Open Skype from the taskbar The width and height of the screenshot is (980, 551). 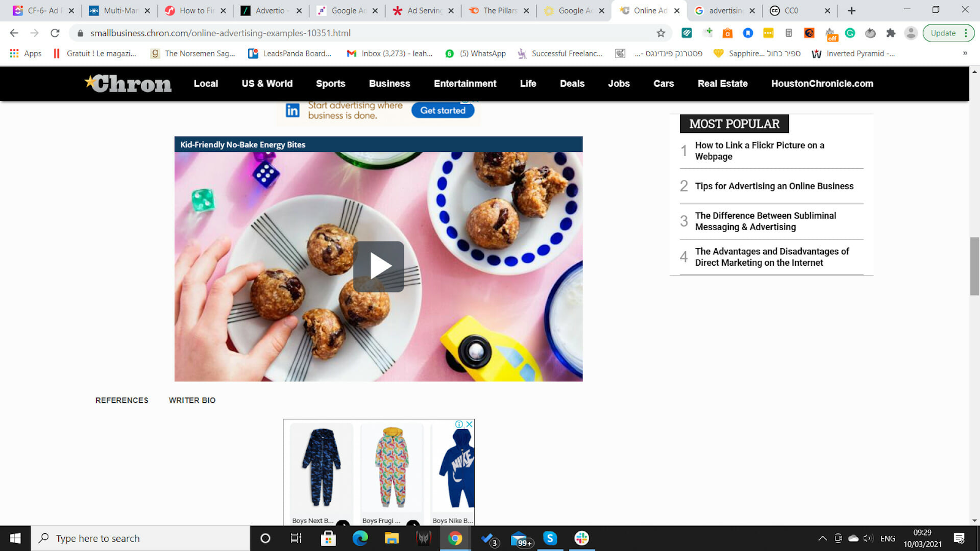pos(550,538)
